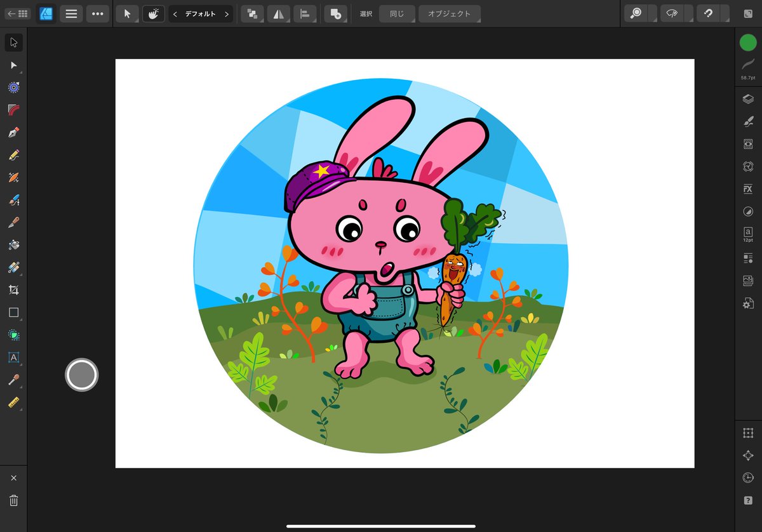This screenshot has width=762, height=532.
Task: Select the Crop tool
Action: (x=14, y=289)
